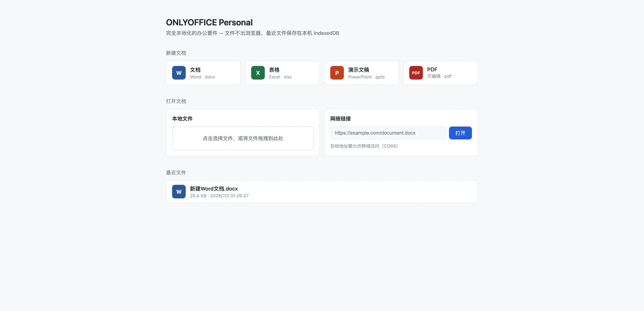Click the 'Word · docx' subtitle
644x311 pixels.
click(x=203, y=77)
